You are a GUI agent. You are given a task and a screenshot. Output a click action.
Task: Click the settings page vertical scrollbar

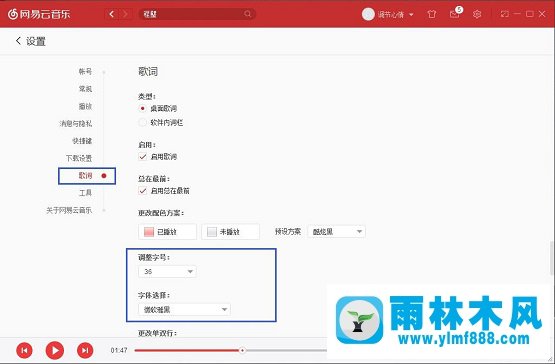tap(551, 258)
